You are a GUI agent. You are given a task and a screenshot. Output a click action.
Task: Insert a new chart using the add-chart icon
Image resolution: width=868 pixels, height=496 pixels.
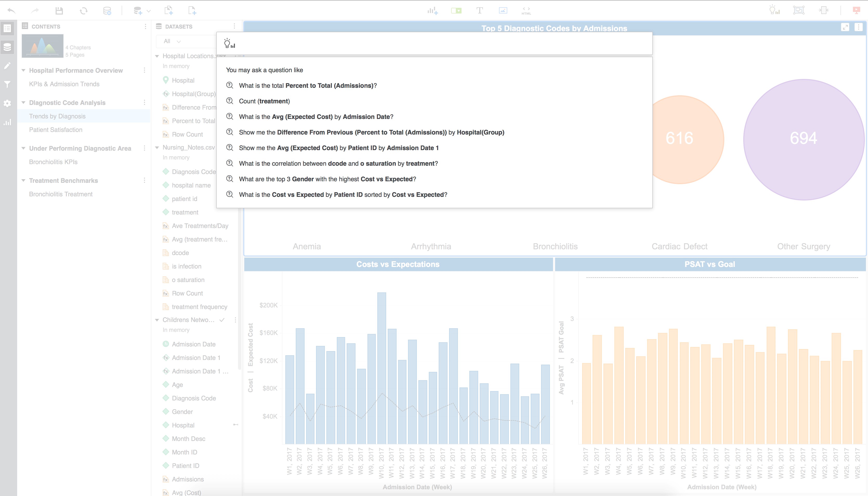(433, 10)
